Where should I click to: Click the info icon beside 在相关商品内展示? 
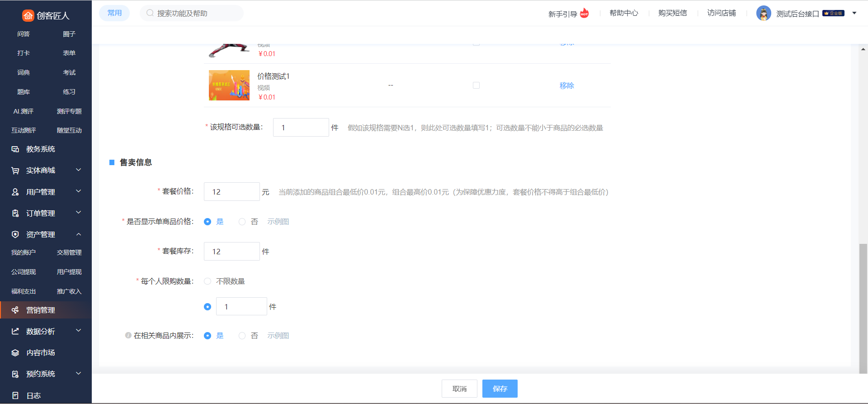point(128,336)
